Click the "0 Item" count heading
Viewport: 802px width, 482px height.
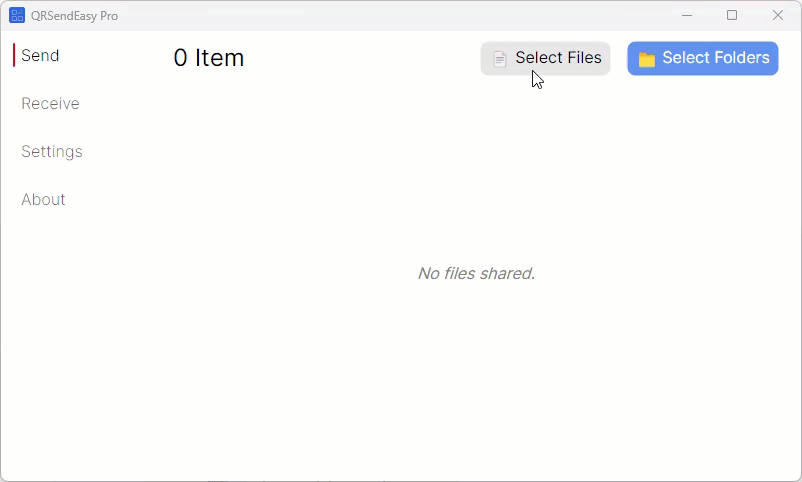(209, 58)
